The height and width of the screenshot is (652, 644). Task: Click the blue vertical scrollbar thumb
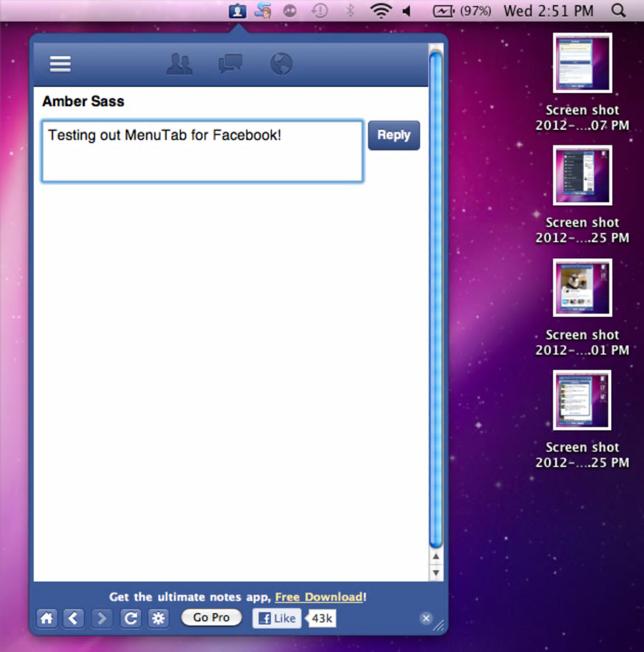(x=436, y=299)
